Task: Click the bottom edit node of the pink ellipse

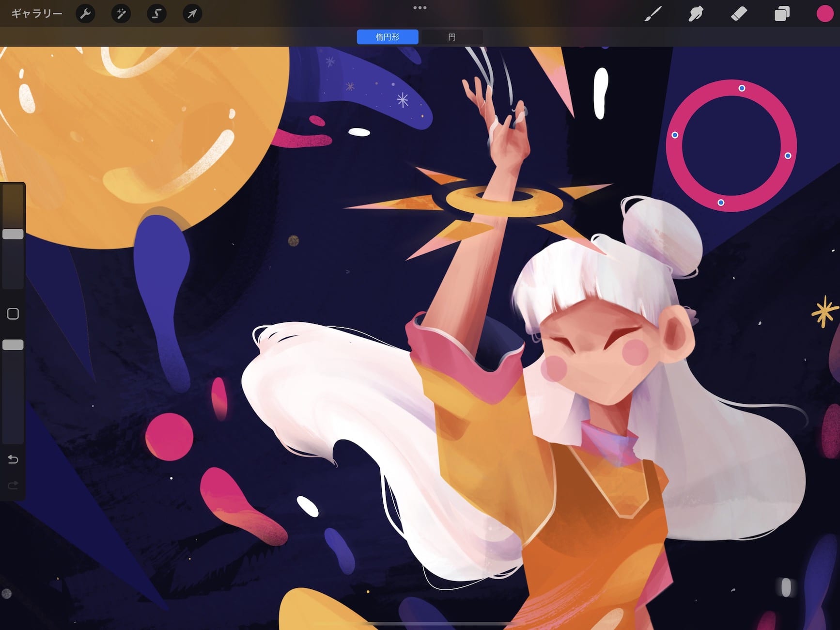Action: tap(721, 203)
